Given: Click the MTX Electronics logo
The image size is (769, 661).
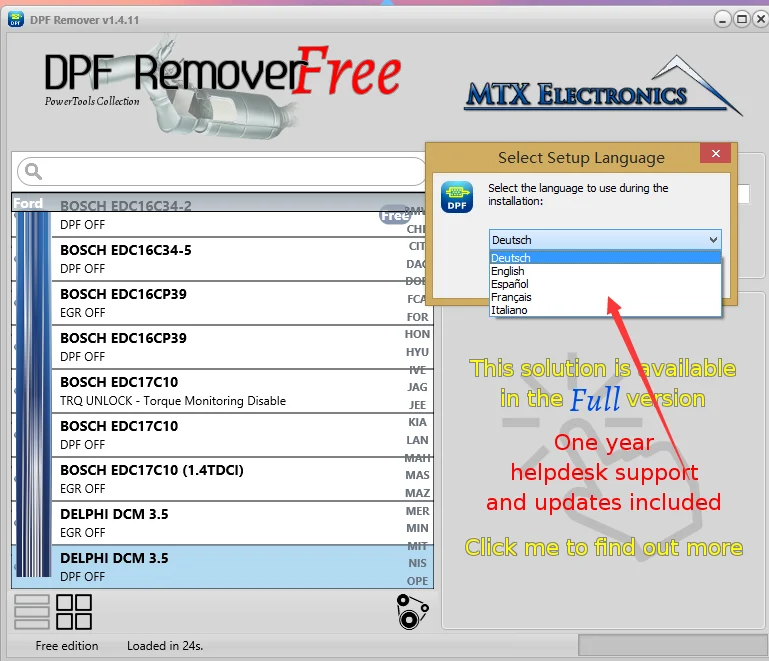Looking at the screenshot, I should [x=603, y=86].
